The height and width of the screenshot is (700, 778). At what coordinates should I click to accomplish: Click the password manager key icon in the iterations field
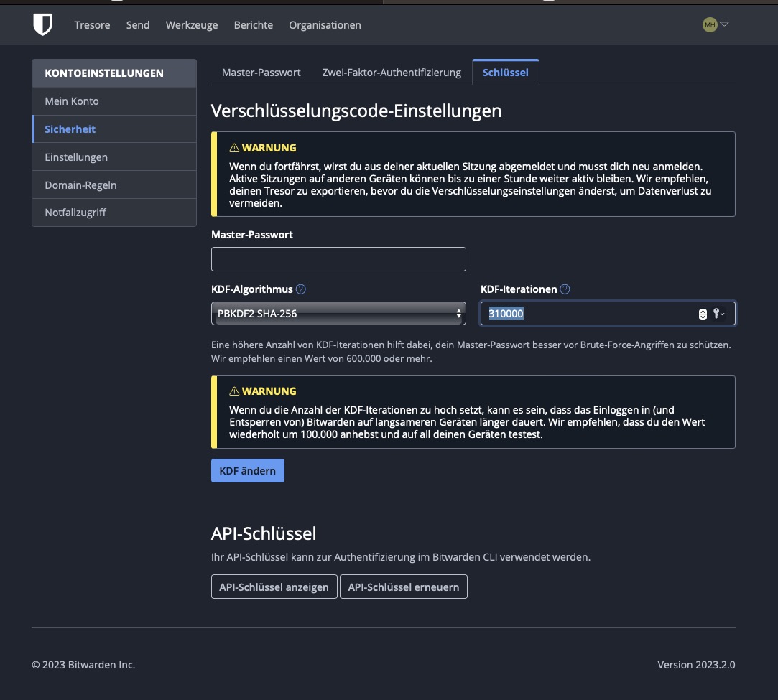(x=718, y=314)
